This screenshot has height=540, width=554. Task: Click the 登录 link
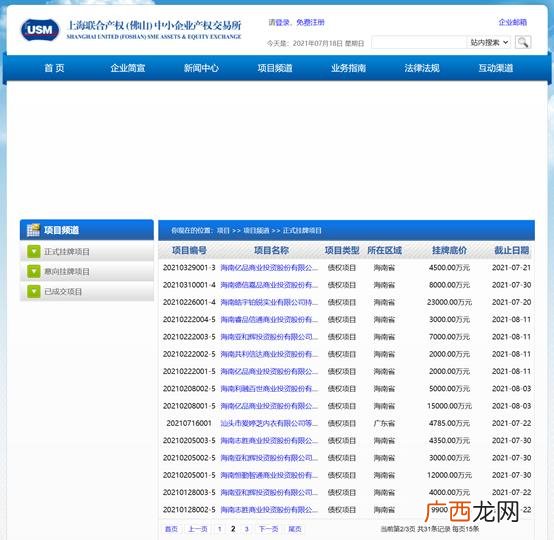pyautogui.click(x=283, y=23)
